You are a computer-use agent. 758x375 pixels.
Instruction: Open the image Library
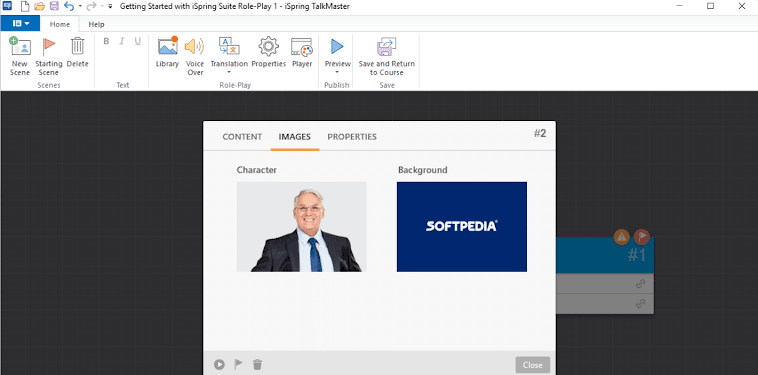[167, 52]
